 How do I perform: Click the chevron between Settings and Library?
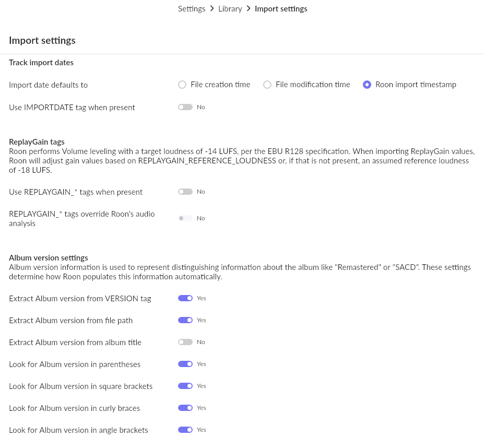pos(212,9)
